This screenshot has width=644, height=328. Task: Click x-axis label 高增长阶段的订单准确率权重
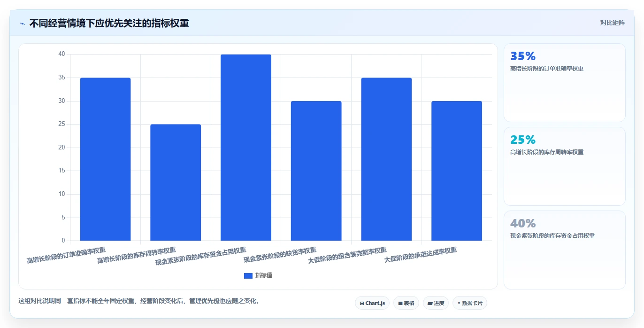click(66, 256)
